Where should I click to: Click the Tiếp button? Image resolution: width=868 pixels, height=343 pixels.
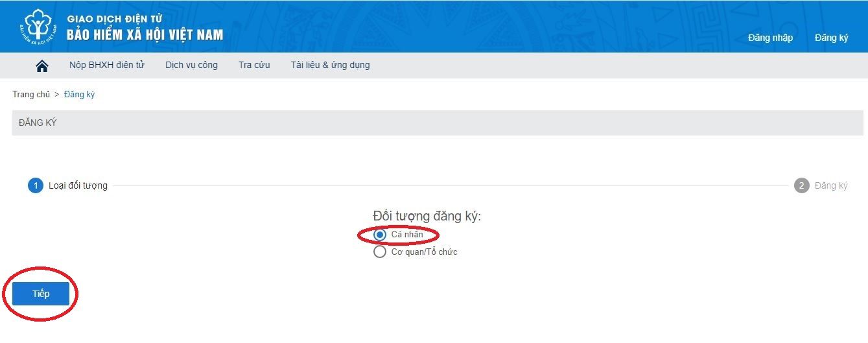[41, 294]
